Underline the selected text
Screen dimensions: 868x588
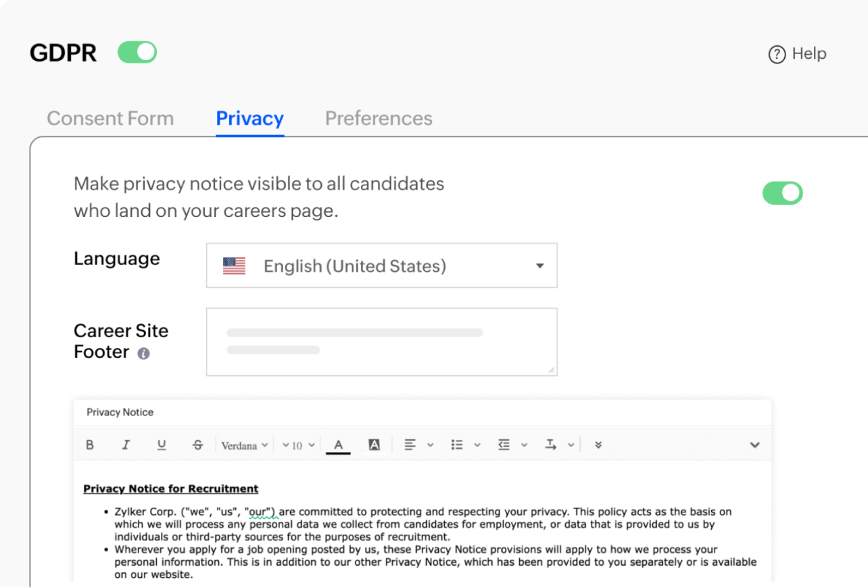[162, 445]
